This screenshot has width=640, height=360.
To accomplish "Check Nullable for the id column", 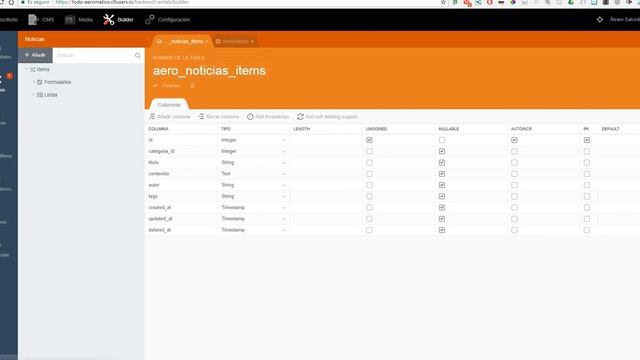I will 442,140.
